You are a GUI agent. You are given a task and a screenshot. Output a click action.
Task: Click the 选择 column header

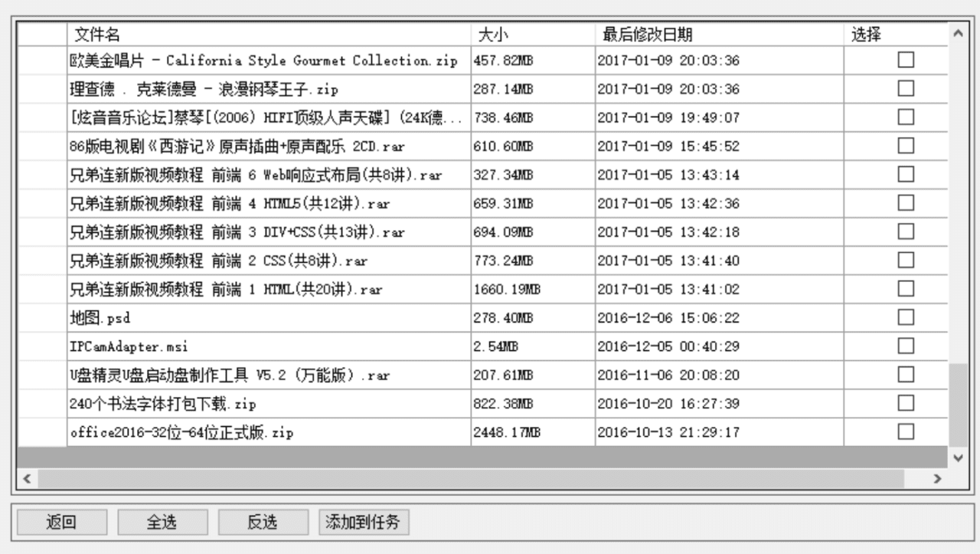(x=895, y=34)
